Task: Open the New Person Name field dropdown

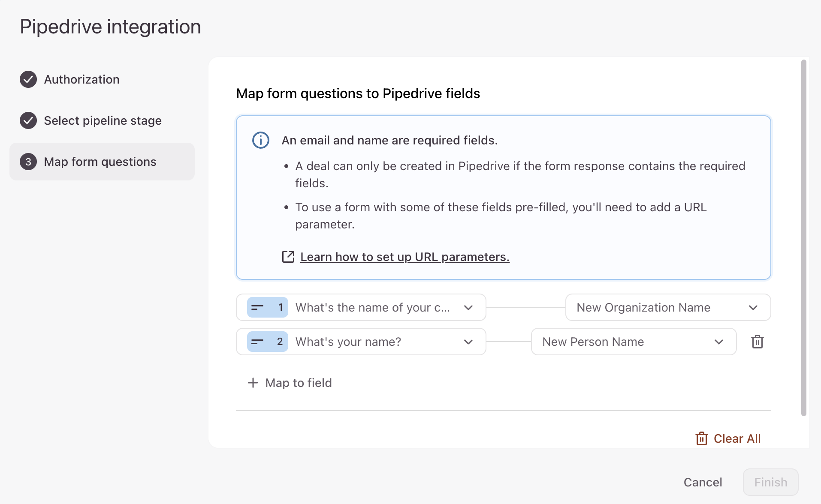Action: coord(634,342)
